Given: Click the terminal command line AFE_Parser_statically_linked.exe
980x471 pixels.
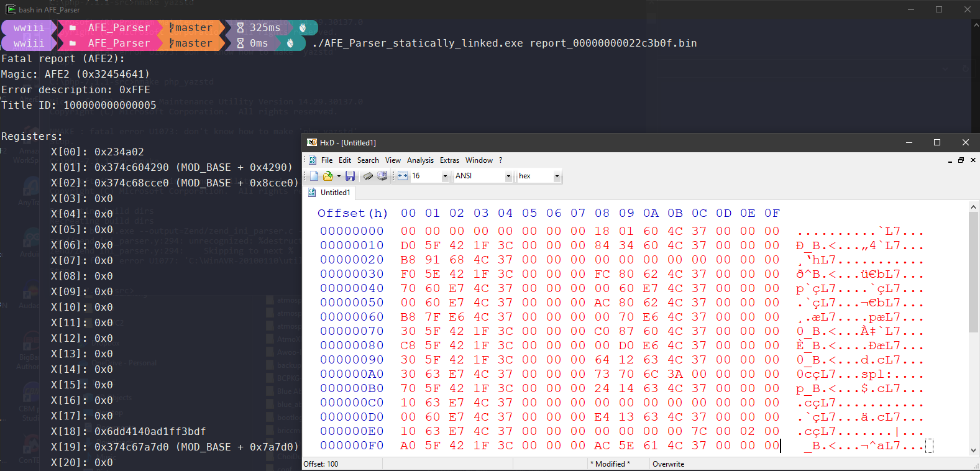Looking at the screenshot, I should pos(504,43).
